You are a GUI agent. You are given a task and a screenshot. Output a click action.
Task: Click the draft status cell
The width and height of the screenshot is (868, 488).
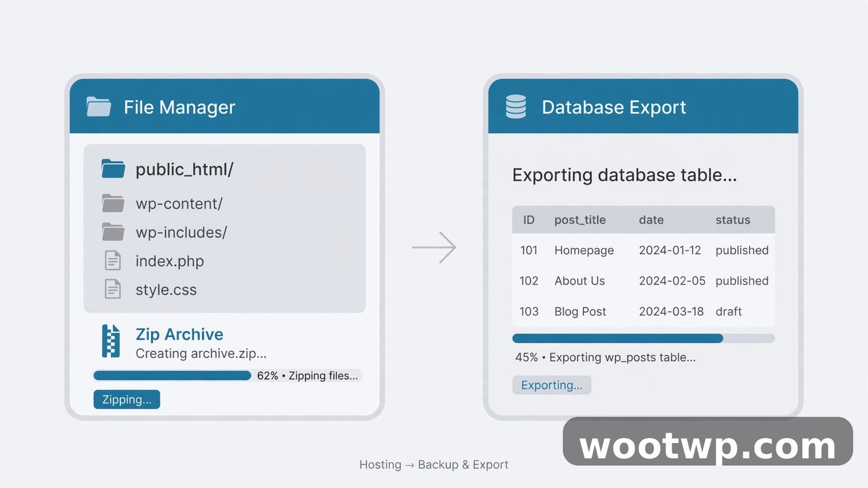coord(729,312)
